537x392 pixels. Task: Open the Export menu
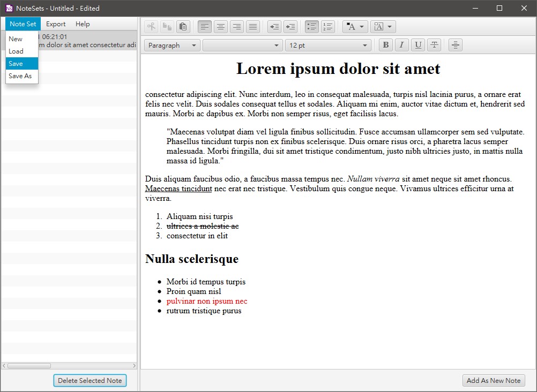(56, 24)
